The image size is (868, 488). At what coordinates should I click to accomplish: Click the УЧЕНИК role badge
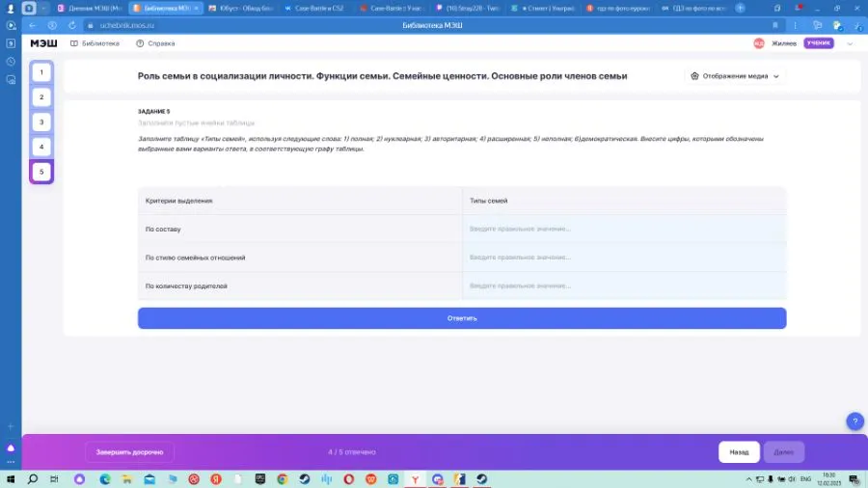(x=819, y=43)
